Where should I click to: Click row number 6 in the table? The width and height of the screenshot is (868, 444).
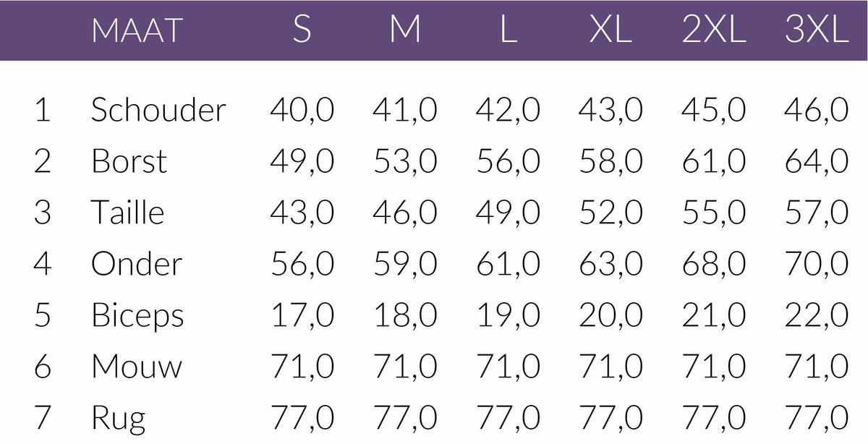43,367
